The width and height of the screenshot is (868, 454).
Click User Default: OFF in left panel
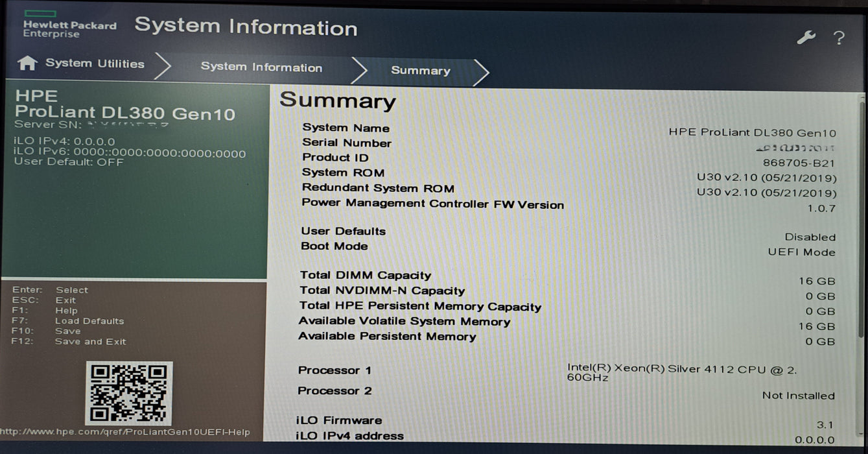tap(69, 162)
